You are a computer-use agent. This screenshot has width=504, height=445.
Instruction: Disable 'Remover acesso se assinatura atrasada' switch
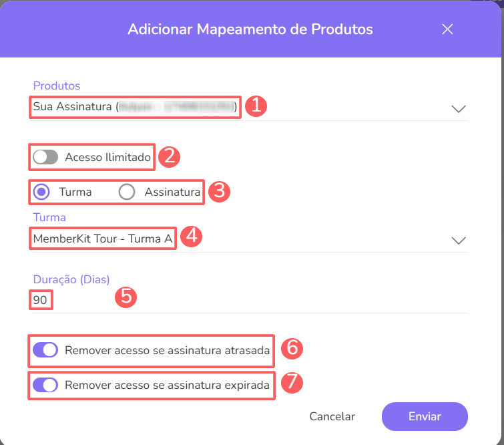[45, 350]
